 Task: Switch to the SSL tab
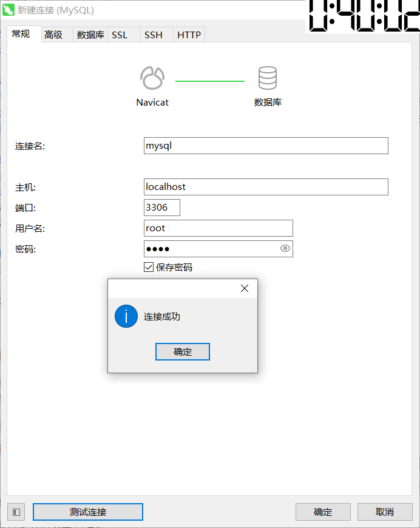coord(123,35)
